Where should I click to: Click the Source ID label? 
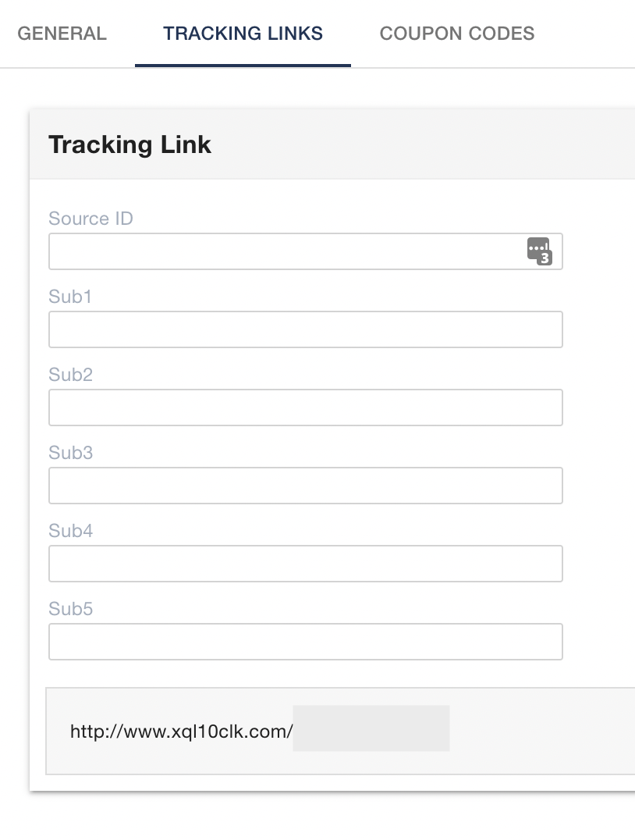90,219
